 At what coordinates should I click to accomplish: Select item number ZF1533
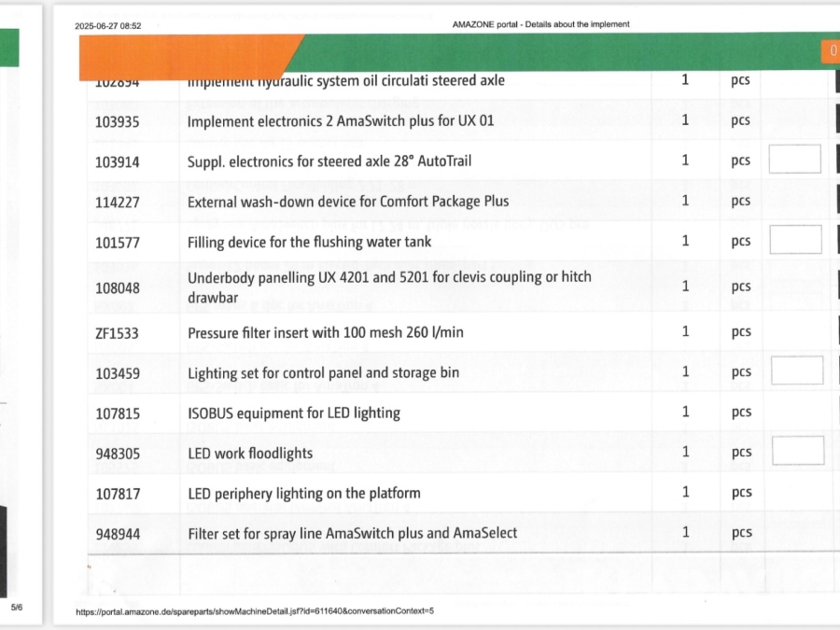(117, 332)
